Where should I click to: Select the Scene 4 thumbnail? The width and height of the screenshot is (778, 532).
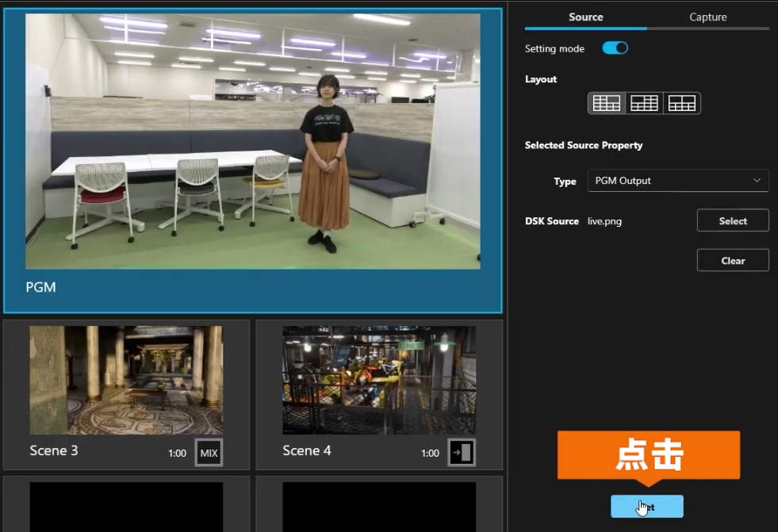(379, 380)
